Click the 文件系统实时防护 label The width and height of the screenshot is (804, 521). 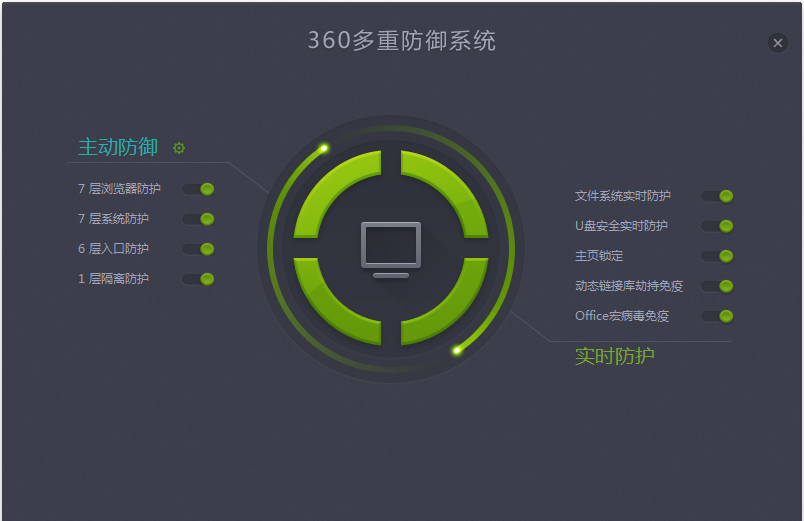[x=622, y=196]
